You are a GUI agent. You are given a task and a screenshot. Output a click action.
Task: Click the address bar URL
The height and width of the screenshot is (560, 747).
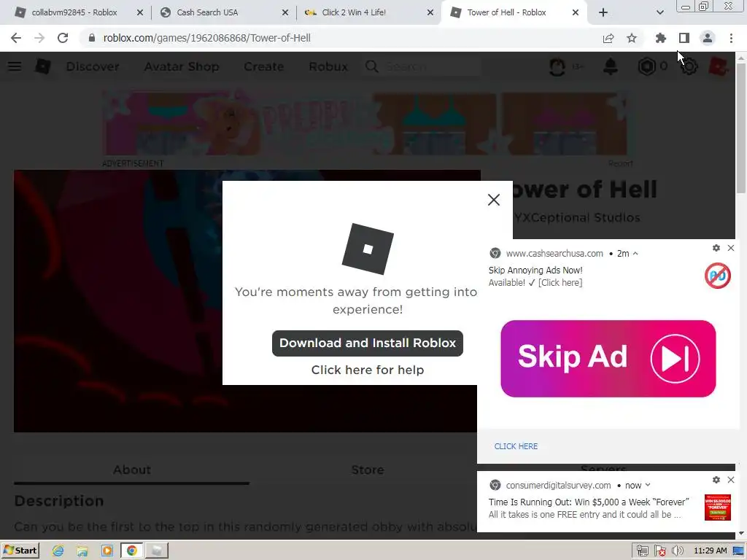tap(206, 38)
